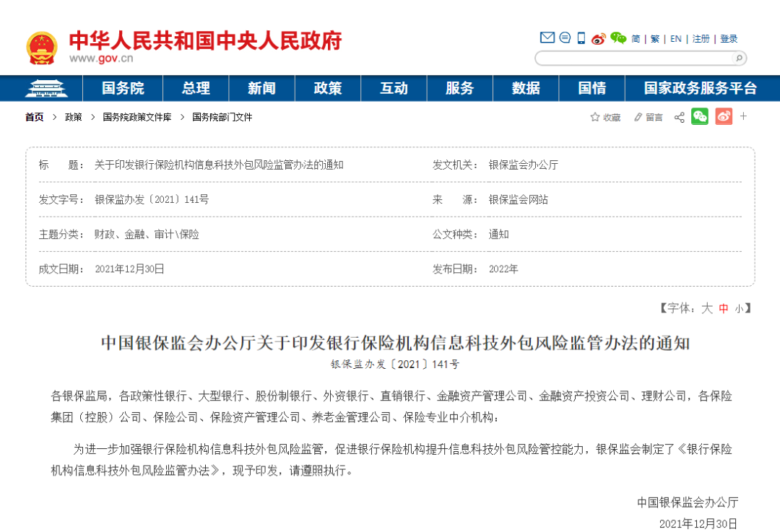Switch language to EN

pos(675,39)
